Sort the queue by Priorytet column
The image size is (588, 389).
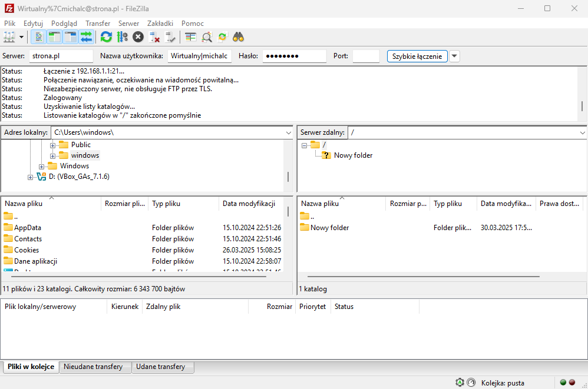(313, 307)
